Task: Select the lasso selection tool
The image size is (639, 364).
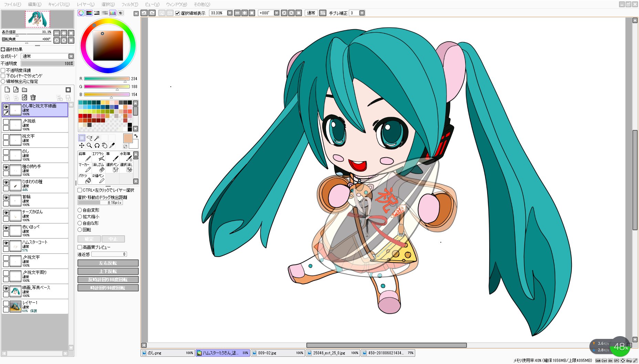Action: click(90, 138)
